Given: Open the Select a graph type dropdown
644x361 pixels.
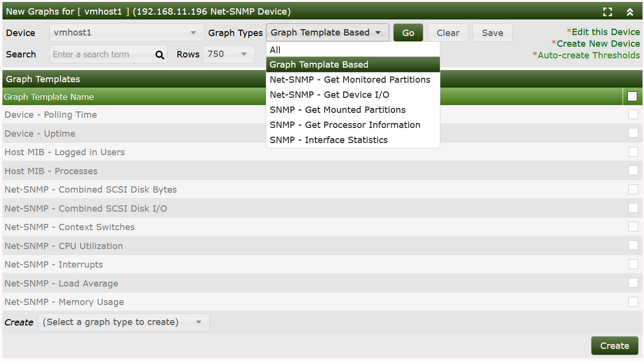Looking at the screenshot, I should coord(123,322).
